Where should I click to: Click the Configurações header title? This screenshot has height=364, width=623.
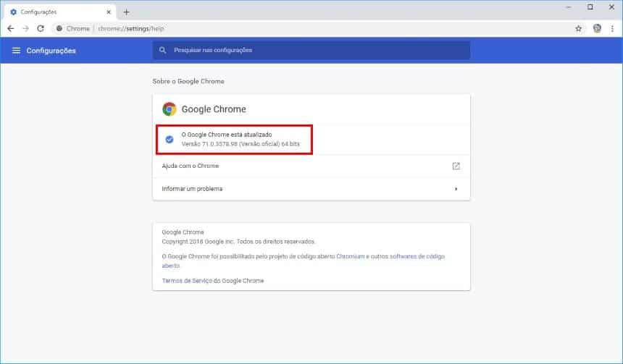click(x=51, y=51)
